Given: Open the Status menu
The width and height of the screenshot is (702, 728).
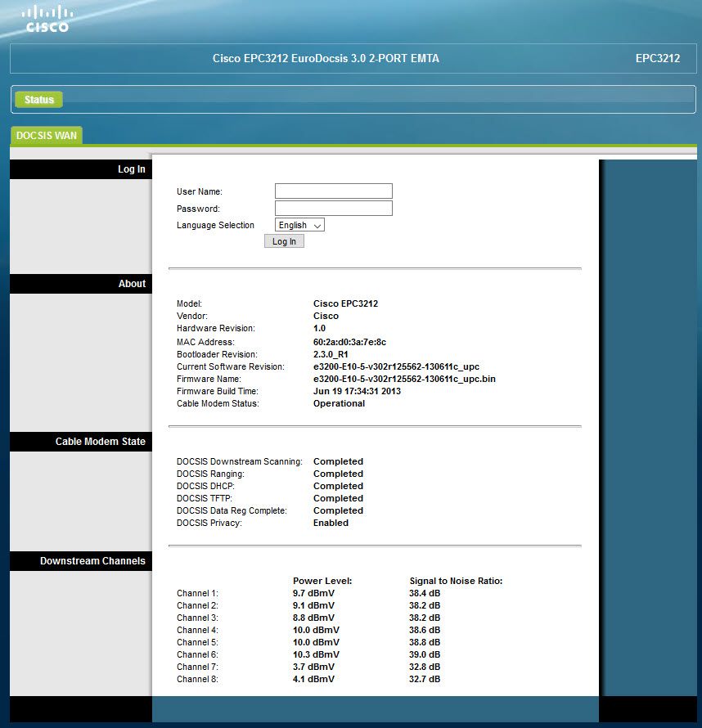Looking at the screenshot, I should pos(38,99).
